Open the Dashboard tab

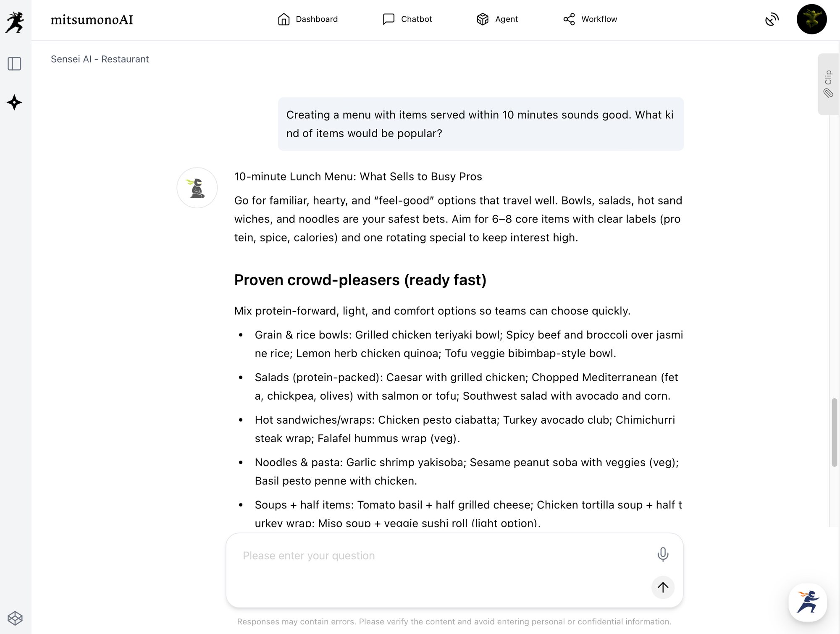click(x=307, y=19)
